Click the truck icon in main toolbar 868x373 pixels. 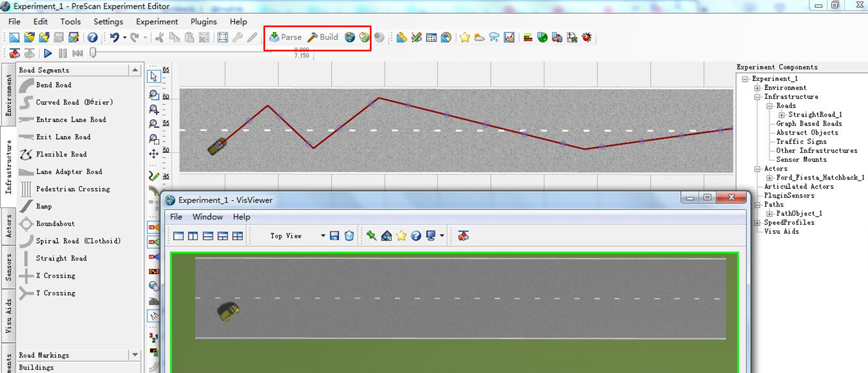pyautogui.click(x=557, y=38)
